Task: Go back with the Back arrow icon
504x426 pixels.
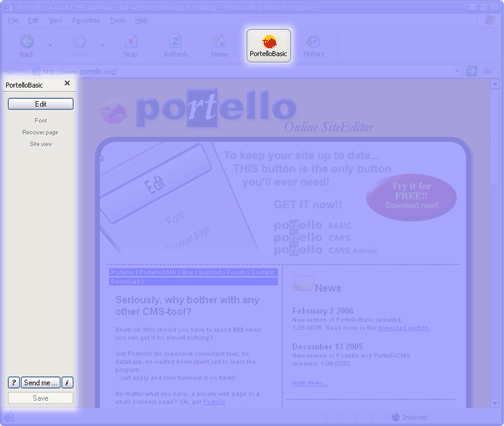Action: pos(27,42)
